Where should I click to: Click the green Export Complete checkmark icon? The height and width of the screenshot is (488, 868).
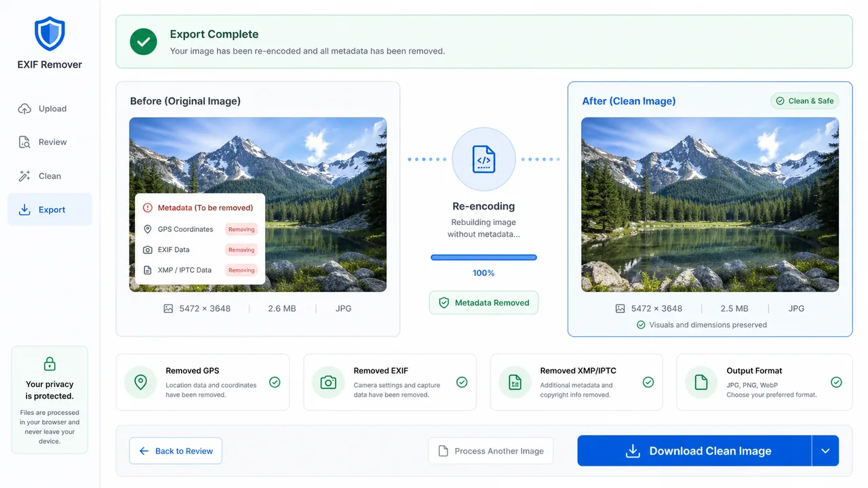144,41
